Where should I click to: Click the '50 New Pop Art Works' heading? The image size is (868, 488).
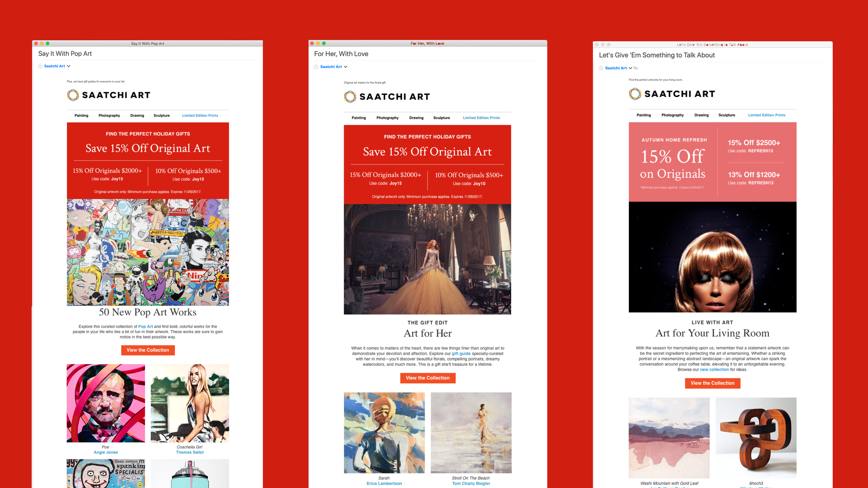pos(148,312)
